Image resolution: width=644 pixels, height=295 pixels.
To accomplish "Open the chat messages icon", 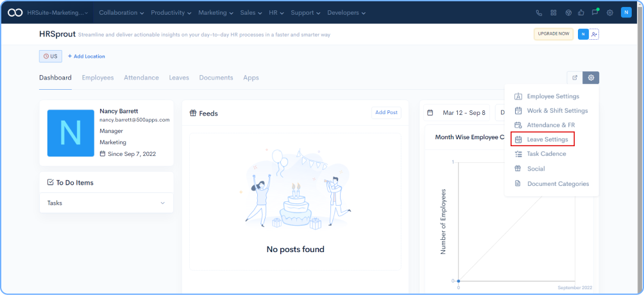I will coord(595,12).
